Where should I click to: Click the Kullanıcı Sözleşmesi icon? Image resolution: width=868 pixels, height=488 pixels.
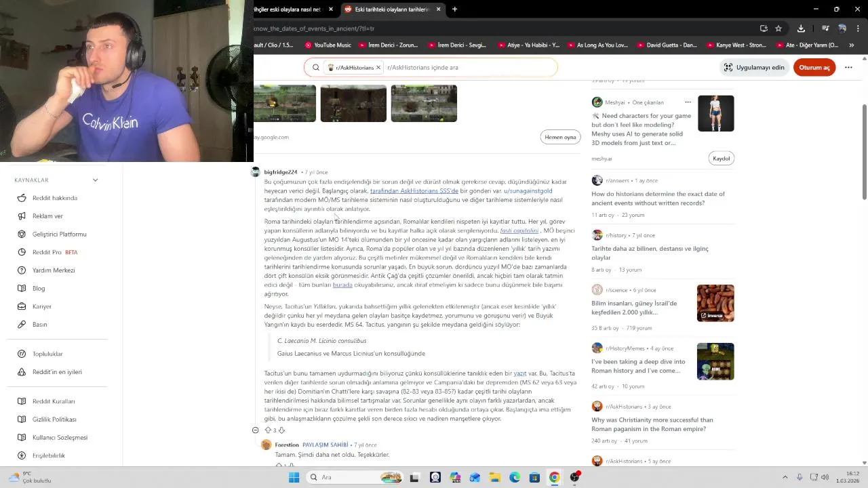(22, 437)
